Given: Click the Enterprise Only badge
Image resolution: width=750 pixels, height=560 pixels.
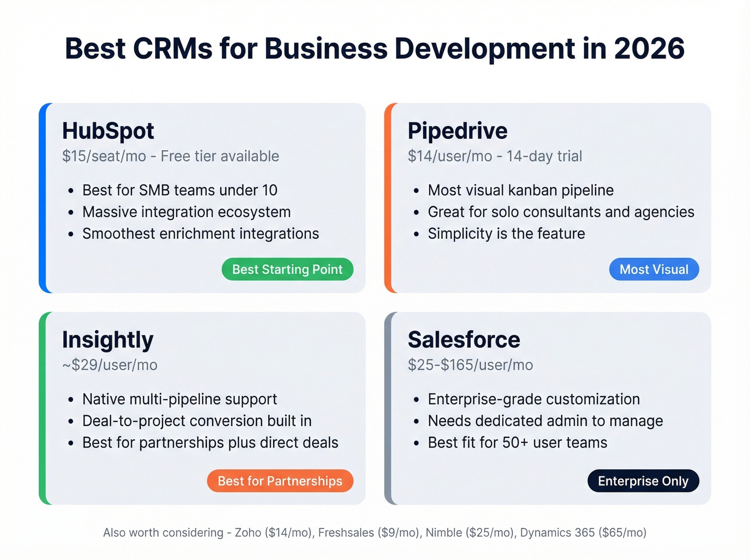Looking at the screenshot, I should [643, 481].
